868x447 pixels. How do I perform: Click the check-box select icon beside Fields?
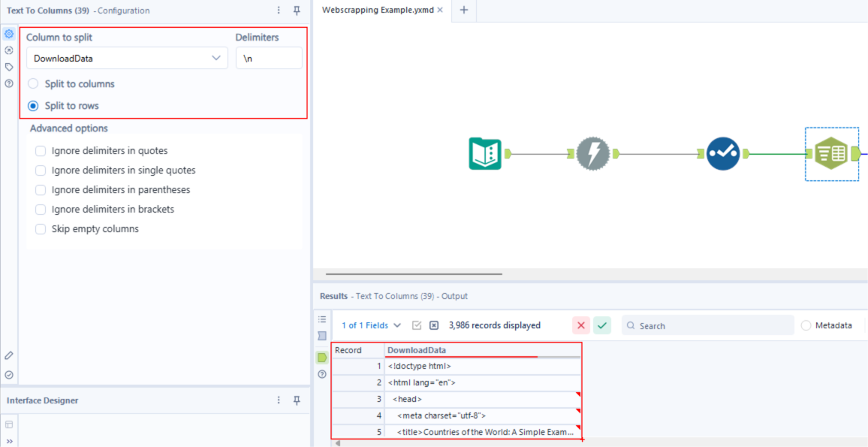click(x=417, y=325)
